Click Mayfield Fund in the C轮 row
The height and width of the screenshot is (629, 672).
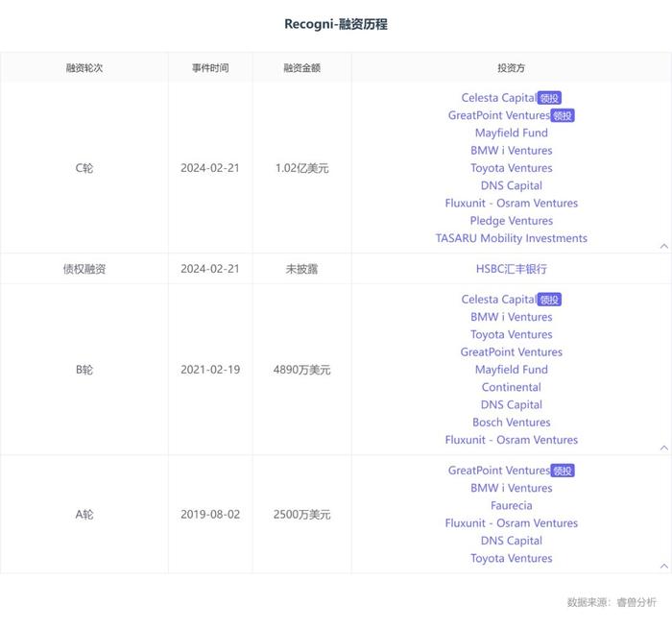pos(511,133)
